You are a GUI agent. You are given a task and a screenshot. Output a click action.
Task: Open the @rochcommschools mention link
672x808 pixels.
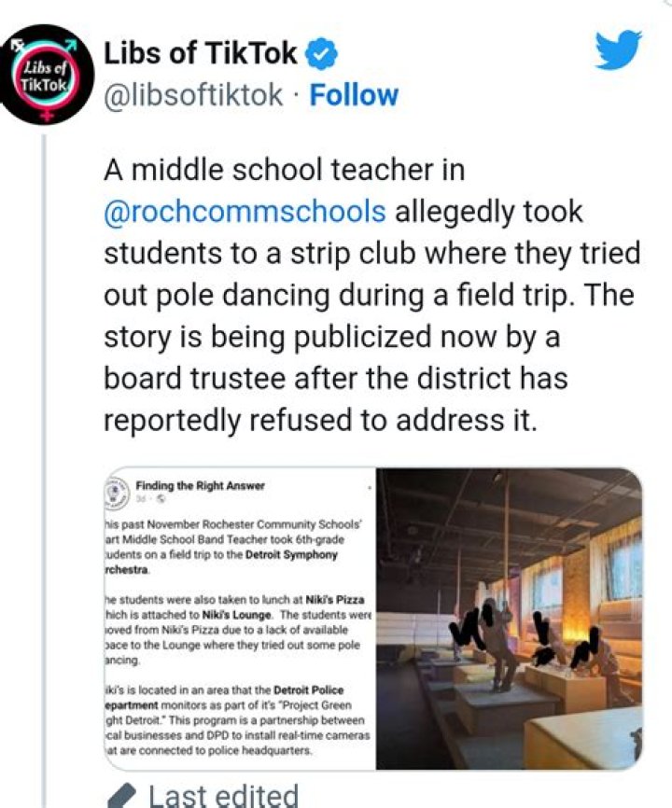[x=245, y=211]
